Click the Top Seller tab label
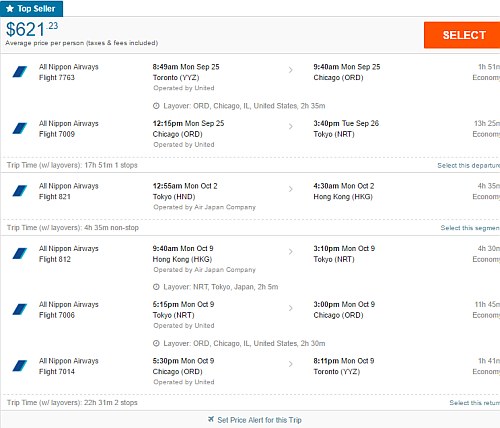 coord(36,9)
